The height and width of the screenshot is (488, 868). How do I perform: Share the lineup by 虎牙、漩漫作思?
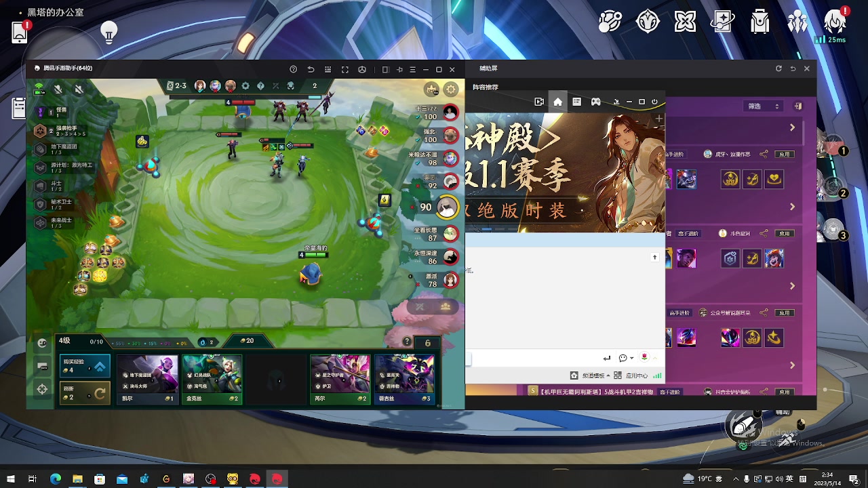tap(764, 155)
